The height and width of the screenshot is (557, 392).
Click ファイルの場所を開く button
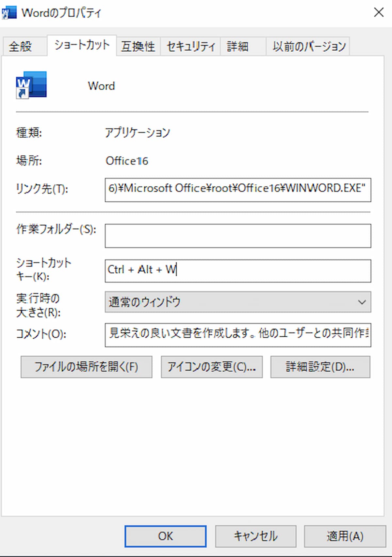point(87,367)
